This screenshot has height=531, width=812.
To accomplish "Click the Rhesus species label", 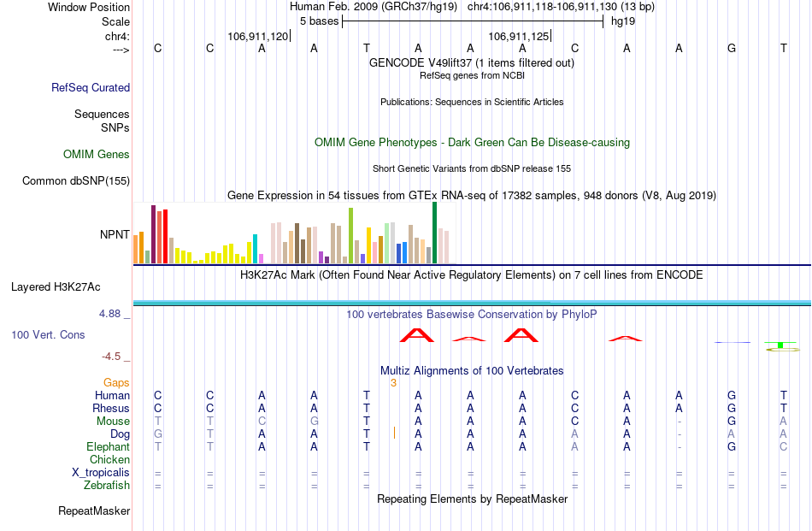I will click(x=111, y=408).
